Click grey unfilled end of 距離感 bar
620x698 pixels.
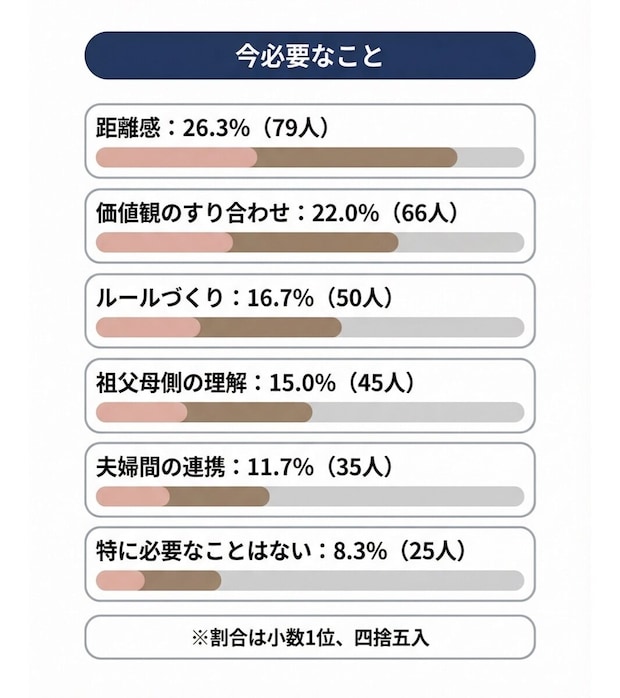pyautogui.click(x=490, y=157)
